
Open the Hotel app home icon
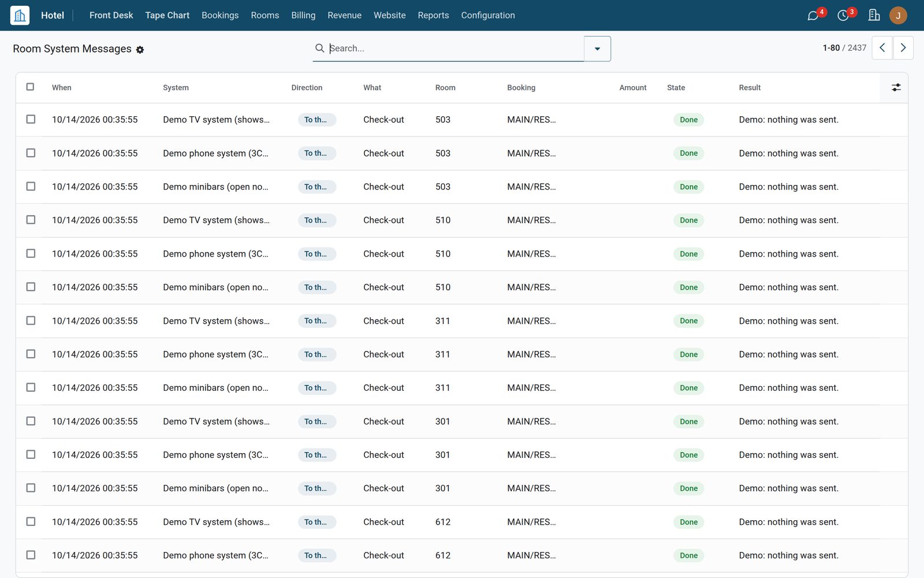(20, 15)
